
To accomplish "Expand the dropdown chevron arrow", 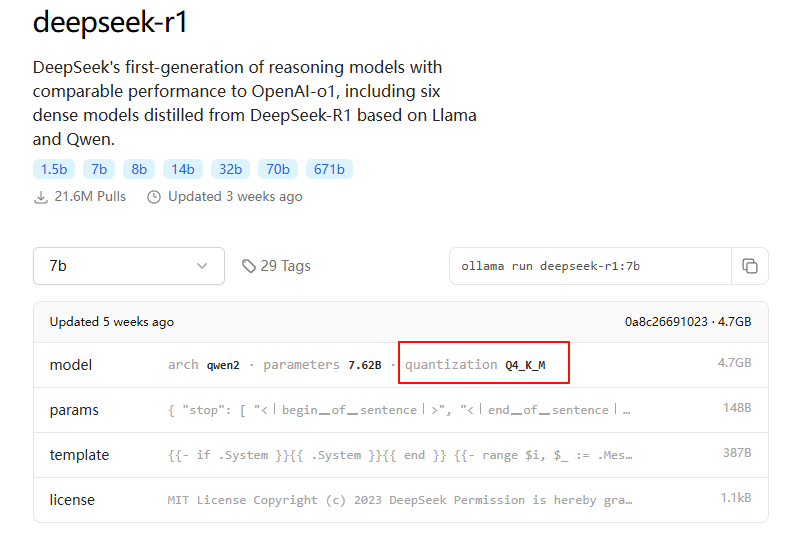I will 203,266.
